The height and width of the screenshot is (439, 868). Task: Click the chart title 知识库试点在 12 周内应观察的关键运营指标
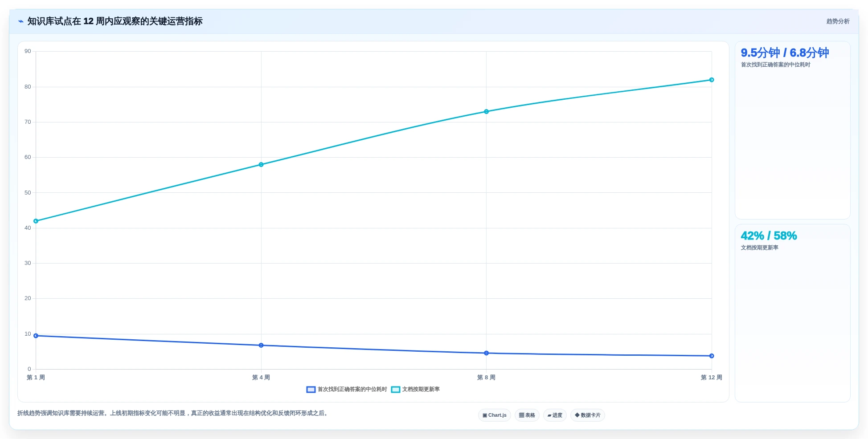[115, 21]
